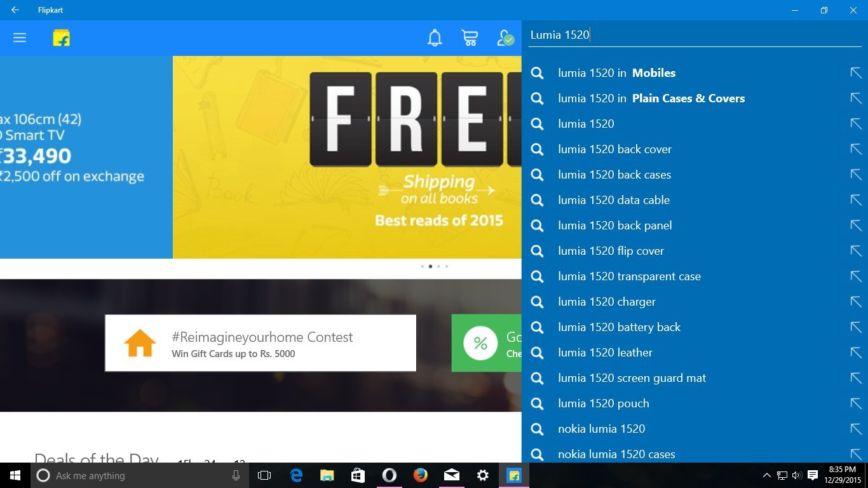Open Settings gear from the taskbar
The height and width of the screenshot is (488, 868).
pos(483,475)
